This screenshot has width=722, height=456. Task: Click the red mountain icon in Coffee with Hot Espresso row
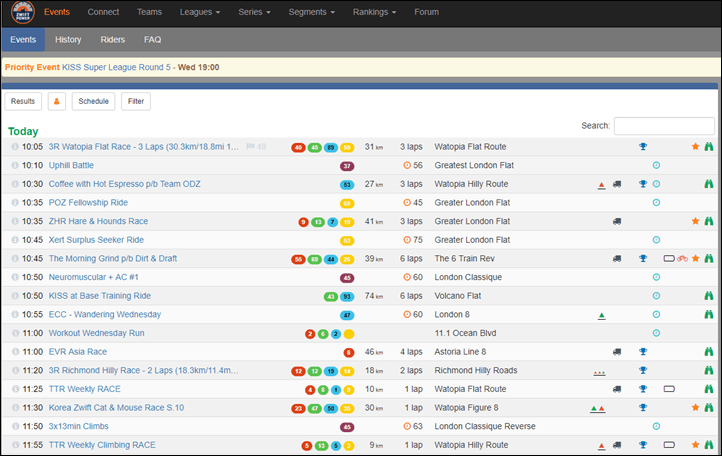601,185
